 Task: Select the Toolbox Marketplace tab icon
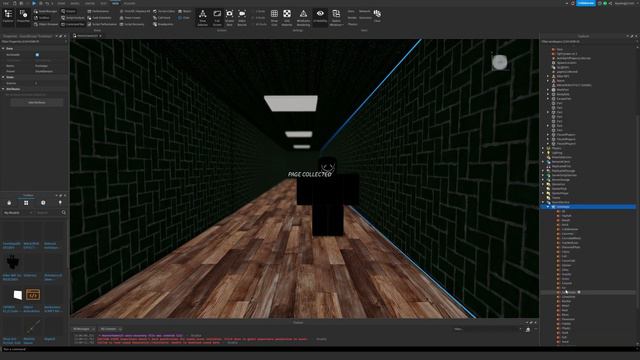coord(9,203)
